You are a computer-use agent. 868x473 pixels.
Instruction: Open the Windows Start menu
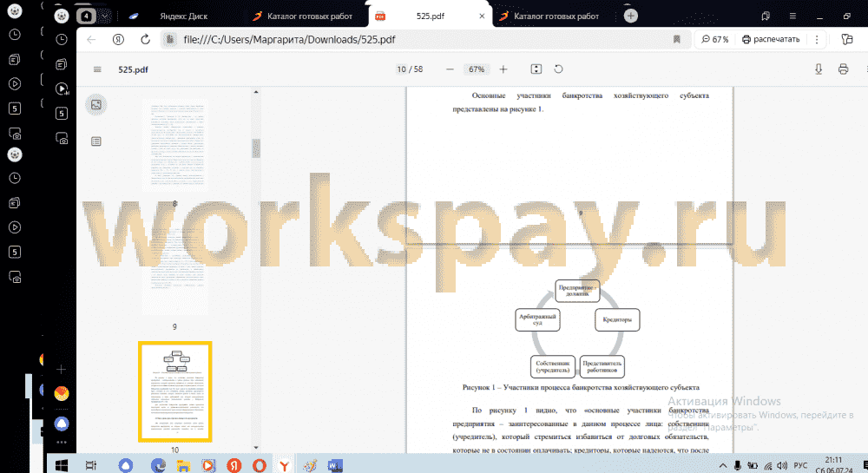coord(62,465)
